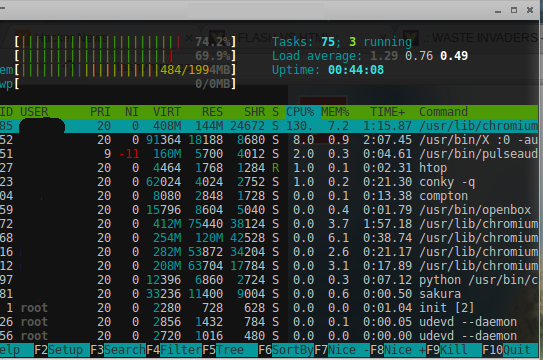Select the chromium row with time 0:17.89

coord(269,266)
